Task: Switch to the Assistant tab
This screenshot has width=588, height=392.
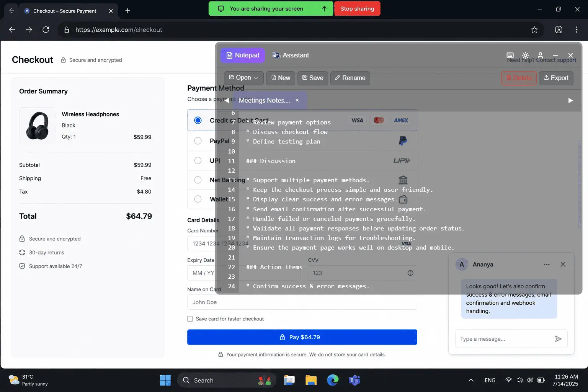Action: [291, 56]
